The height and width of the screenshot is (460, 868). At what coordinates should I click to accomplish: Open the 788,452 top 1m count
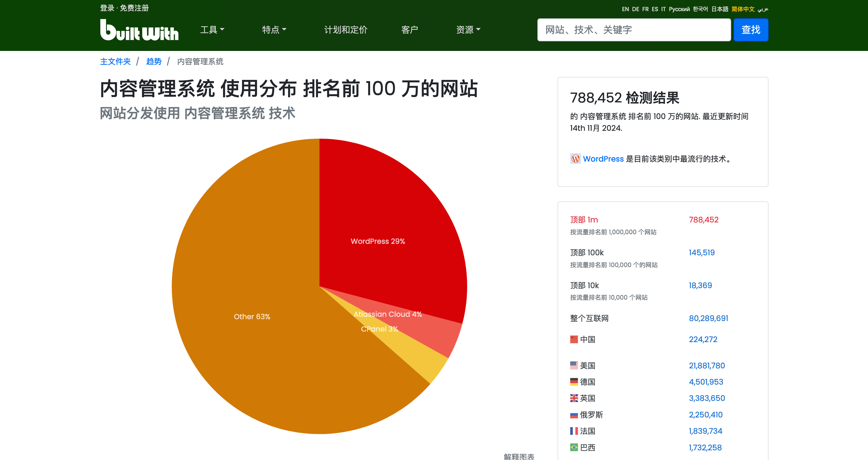[x=703, y=220]
